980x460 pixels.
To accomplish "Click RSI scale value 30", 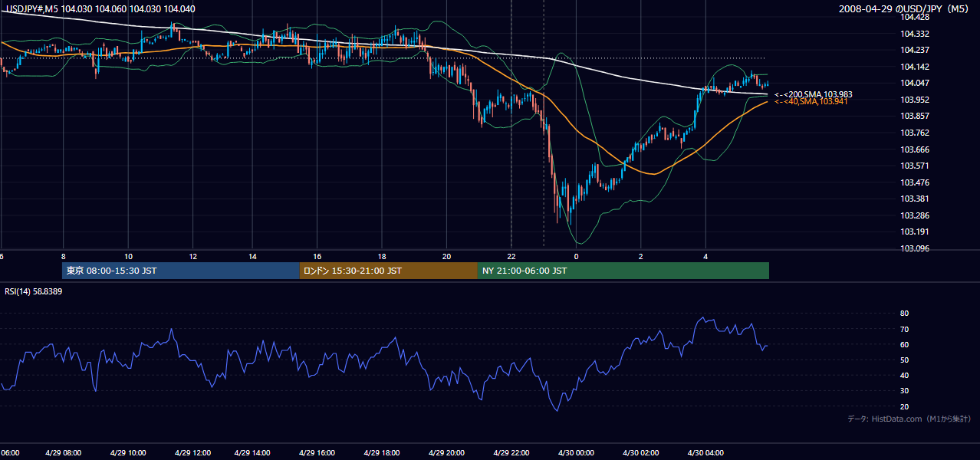I will point(905,390).
